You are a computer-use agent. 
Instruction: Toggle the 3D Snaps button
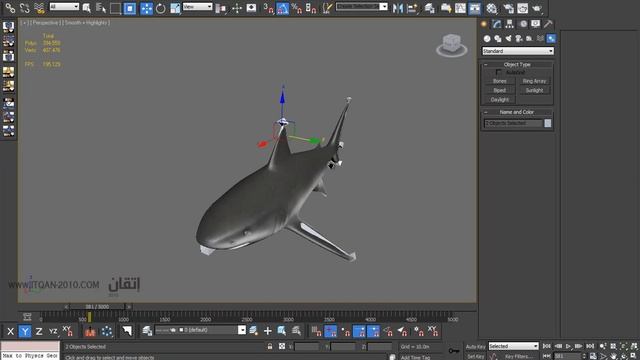point(268,8)
